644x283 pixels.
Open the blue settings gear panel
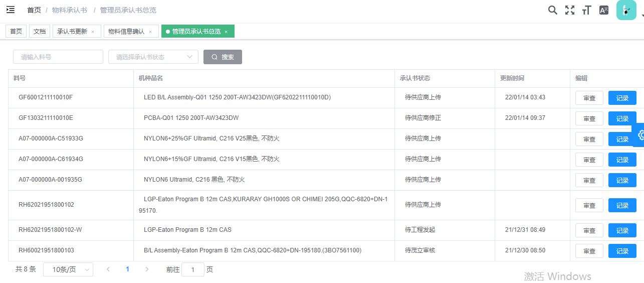[639, 135]
